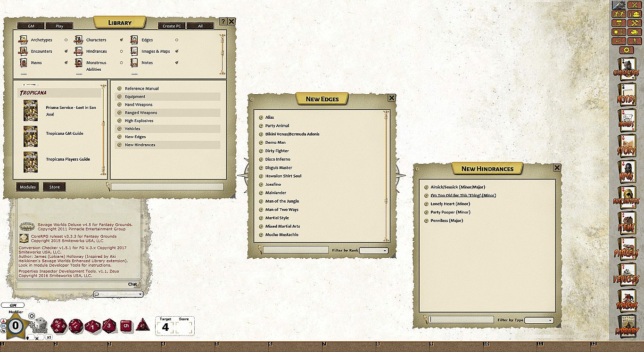Toggle the Archetypes library category
Image resolution: width=644 pixels, height=352 pixels.
point(66,40)
